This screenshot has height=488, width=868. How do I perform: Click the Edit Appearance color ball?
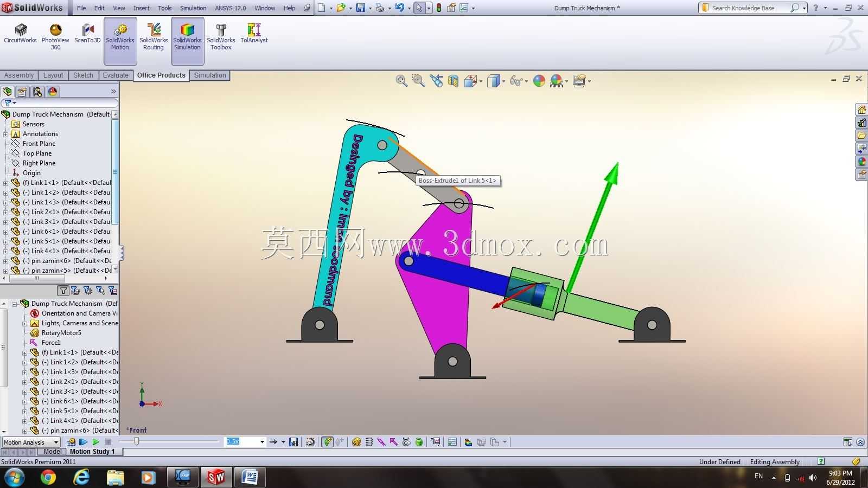tap(539, 81)
